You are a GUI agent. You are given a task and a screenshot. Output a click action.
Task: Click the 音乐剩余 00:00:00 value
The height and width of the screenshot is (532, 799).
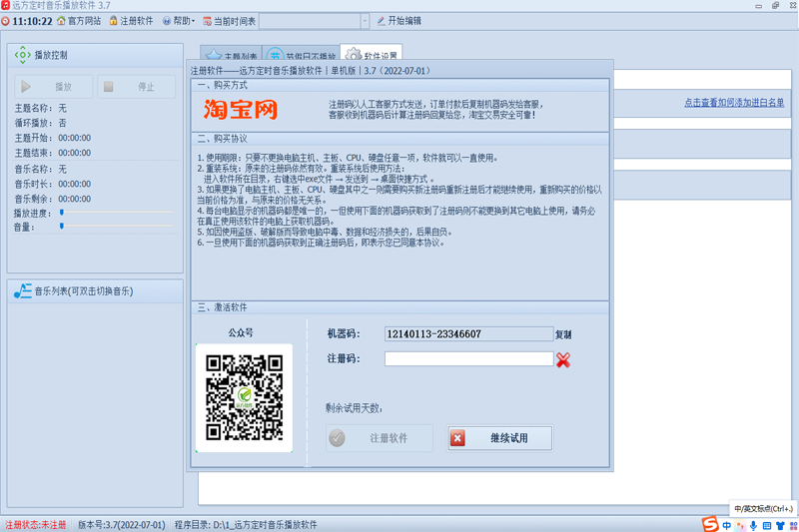pyautogui.click(x=74, y=199)
